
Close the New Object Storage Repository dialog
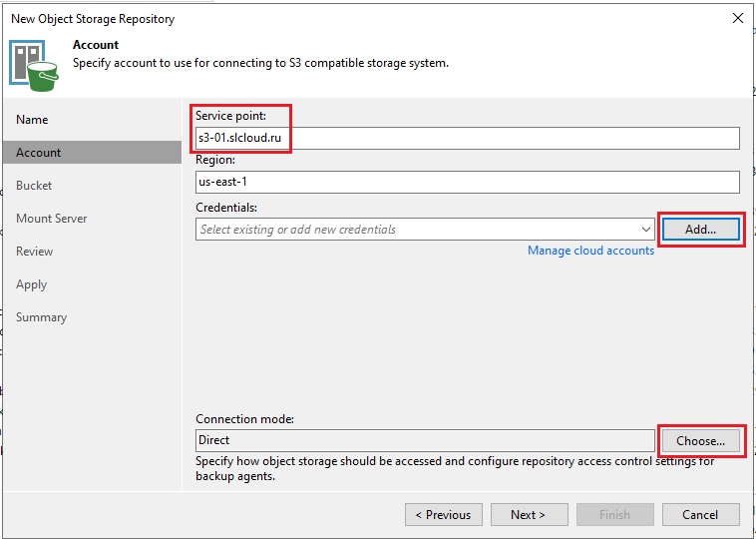tap(738, 18)
